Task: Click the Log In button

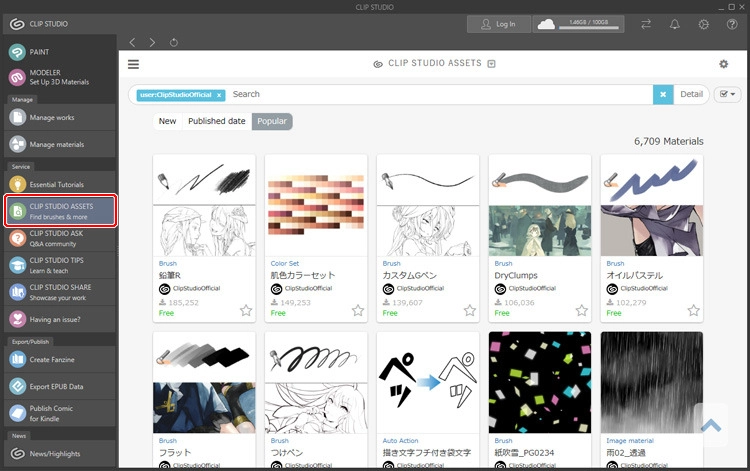Action: pyautogui.click(x=499, y=24)
